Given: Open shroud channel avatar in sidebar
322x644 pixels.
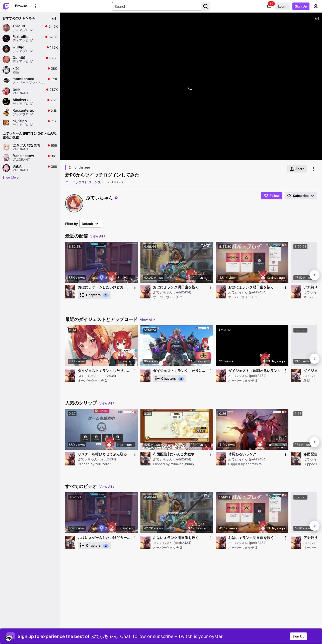Looking at the screenshot, I should point(6,28).
